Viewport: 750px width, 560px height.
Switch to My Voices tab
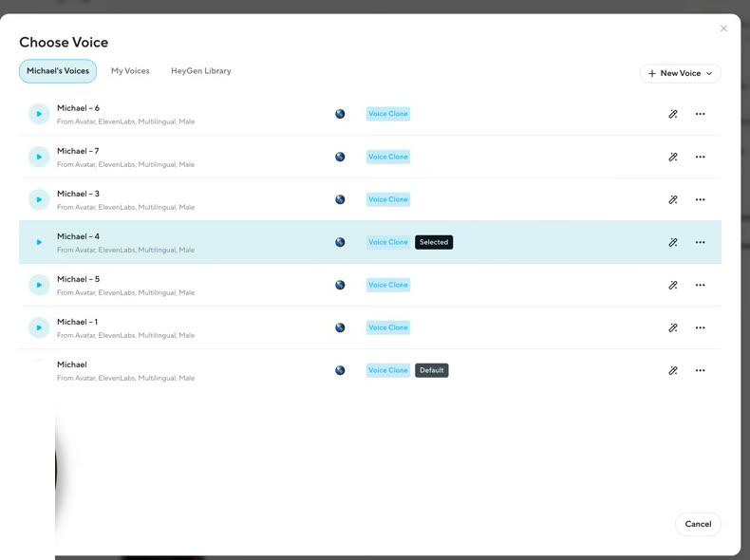click(130, 71)
